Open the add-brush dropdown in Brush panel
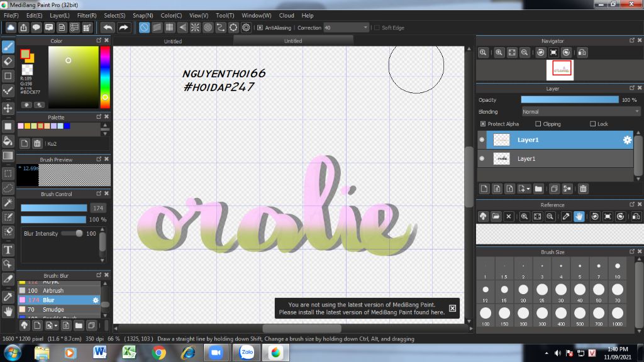Screen dimensions: 644x362 click(x=56, y=326)
